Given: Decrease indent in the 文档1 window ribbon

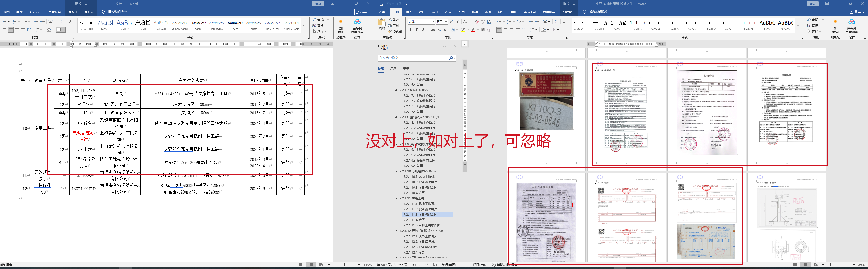Looking at the screenshot, I should (x=36, y=22).
